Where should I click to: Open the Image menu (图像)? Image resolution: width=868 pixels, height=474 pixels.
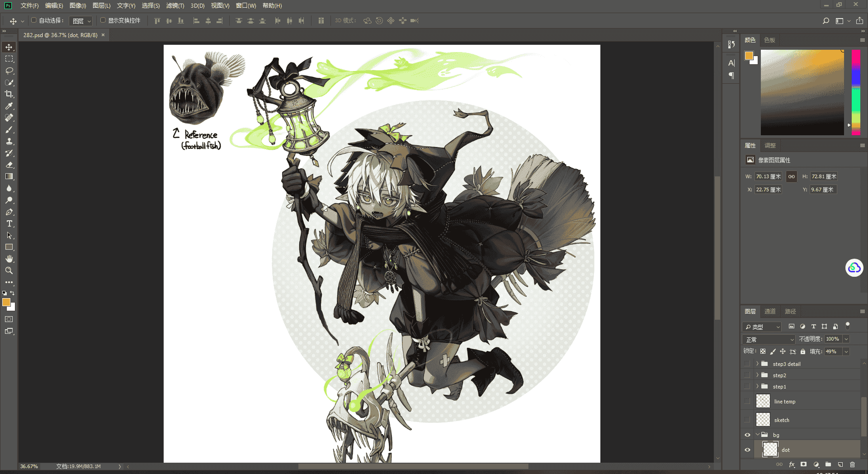point(78,5)
